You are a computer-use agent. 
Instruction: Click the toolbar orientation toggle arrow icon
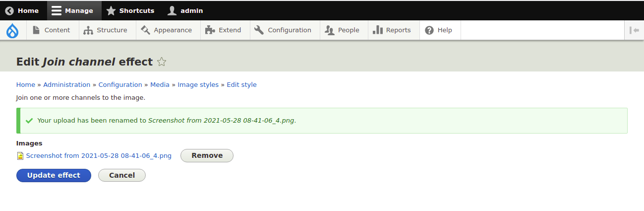[634, 30]
